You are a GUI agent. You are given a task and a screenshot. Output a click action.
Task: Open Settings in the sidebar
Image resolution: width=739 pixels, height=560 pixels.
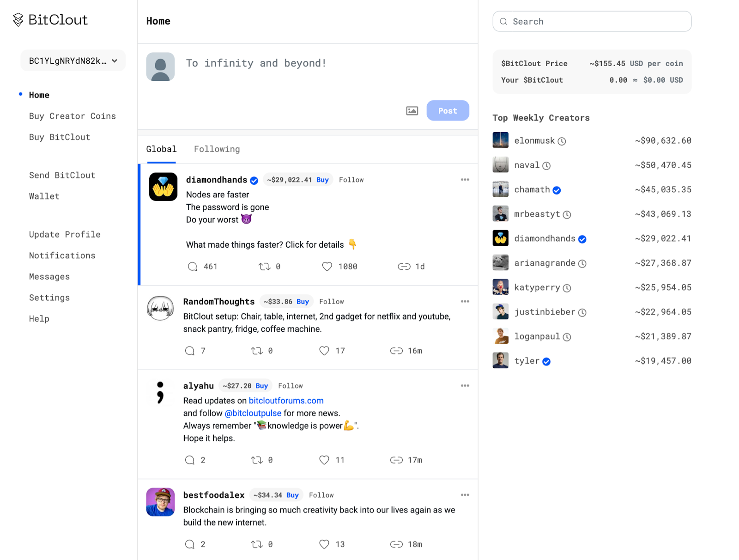[x=49, y=298]
